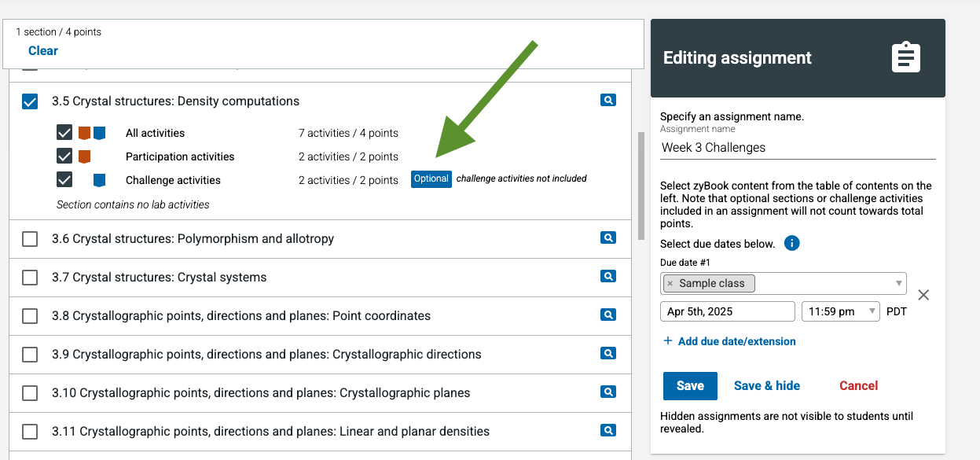Check section 3.9 Crystallographic directions
This screenshot has height=460, width=980.
click(x=30, y=355)
